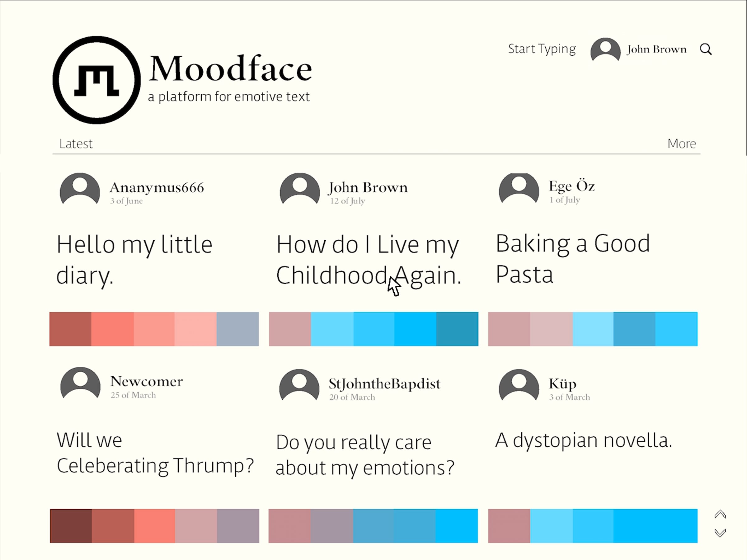Click the Moodface circular logo
The image size is (747, 560).
coord(96,80)
